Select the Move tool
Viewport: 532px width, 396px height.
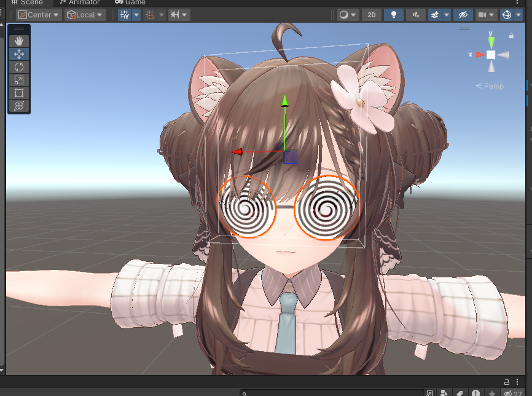[x=19, y=54]
